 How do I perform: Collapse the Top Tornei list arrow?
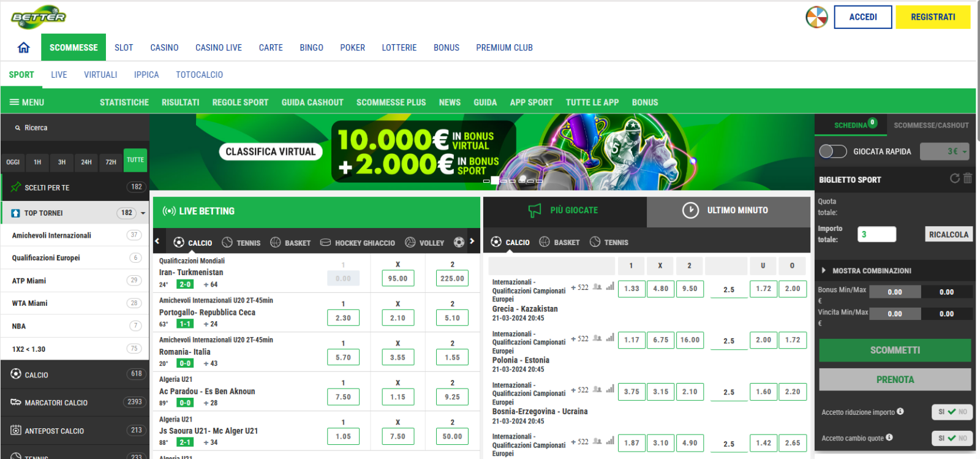(143, 213)
